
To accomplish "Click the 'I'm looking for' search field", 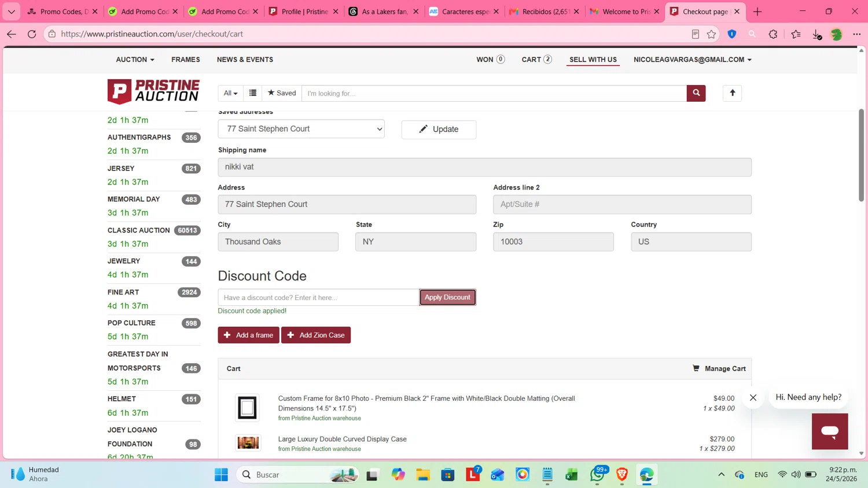I will pyautogui.click(x=494, y=93).
